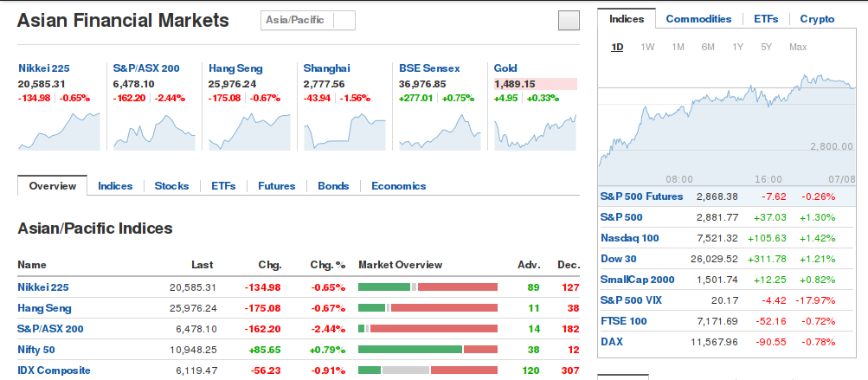This screenshot has height=380, width=868.
Task: Open DAX in sidebar
Action: tap(612, 342)
